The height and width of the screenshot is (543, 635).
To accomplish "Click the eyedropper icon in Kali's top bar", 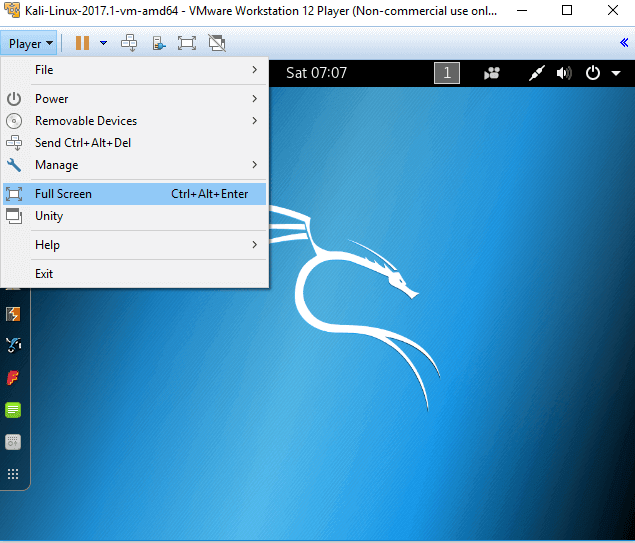I will [537, 73].
